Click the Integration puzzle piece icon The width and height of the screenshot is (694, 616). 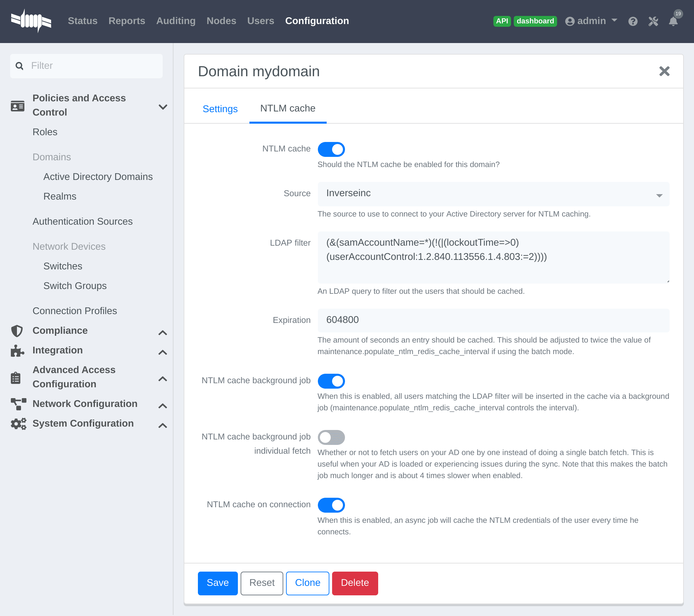(17, 350)
